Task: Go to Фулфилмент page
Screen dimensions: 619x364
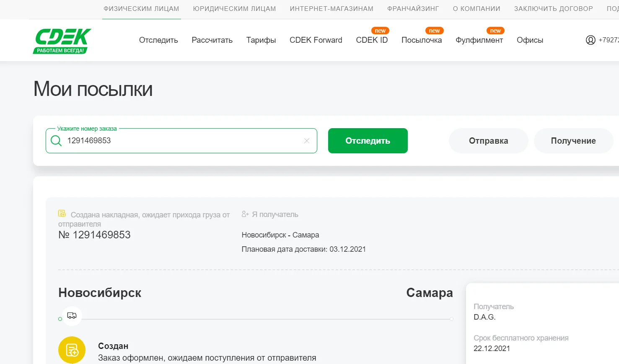Action: [479, 40]
